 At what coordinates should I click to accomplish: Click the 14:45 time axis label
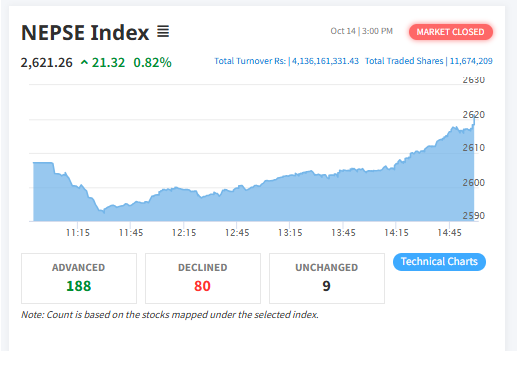[x=449, y=232]
